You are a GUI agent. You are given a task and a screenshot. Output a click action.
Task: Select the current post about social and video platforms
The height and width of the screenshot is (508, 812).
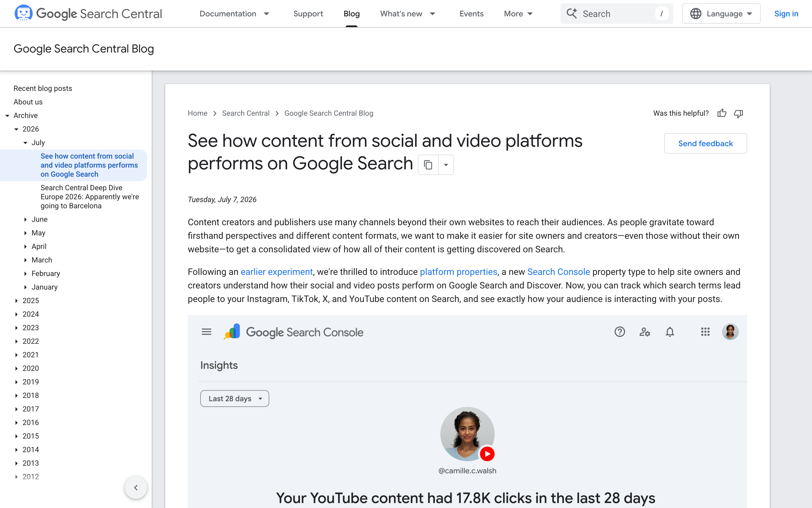click(89, 165)
